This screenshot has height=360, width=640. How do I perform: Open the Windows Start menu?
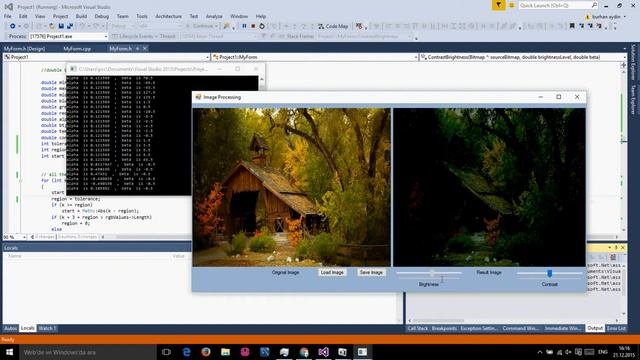coord(9,352)
